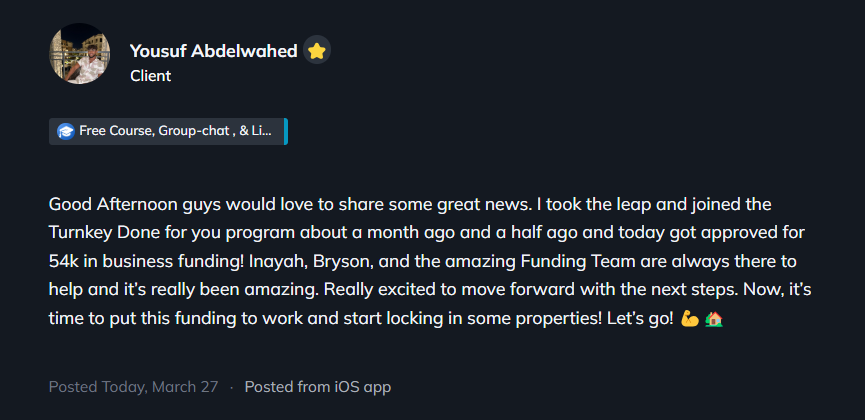
Task: Click the dot separator between post details
Action: [x=231, y=386]
